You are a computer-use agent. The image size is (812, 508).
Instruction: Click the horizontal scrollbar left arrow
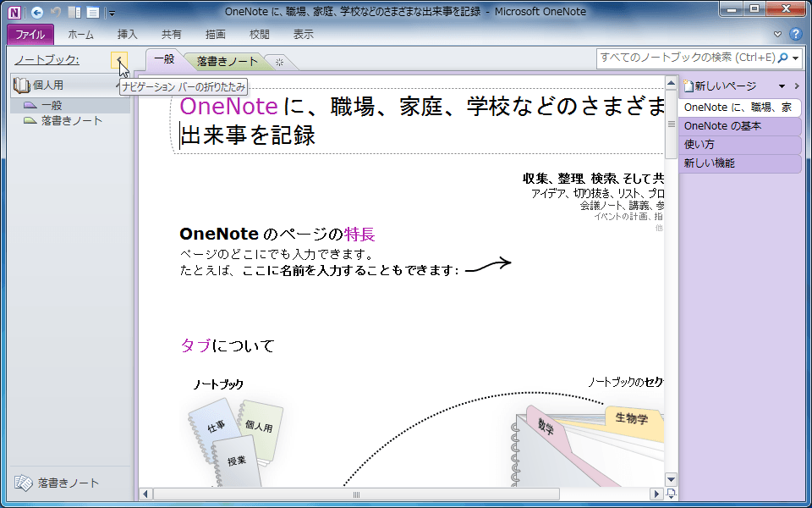point(146,494)
